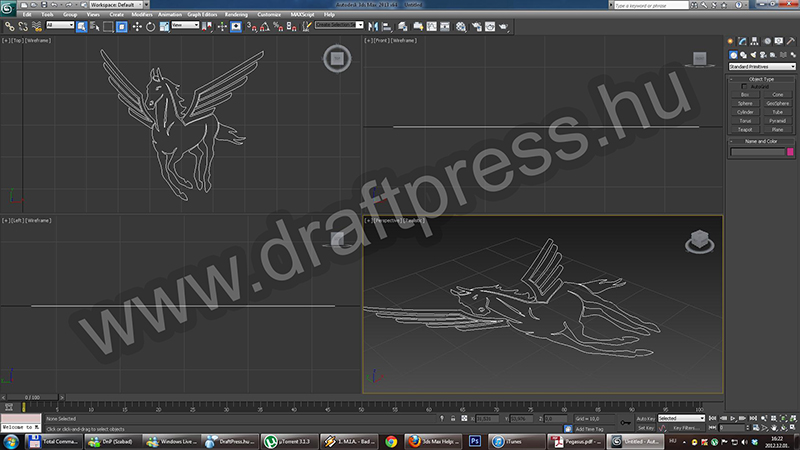The height and width of the screenshot is (450, 800).
Task: Toggle Set Key animation mode
Action: coord(645,428)
